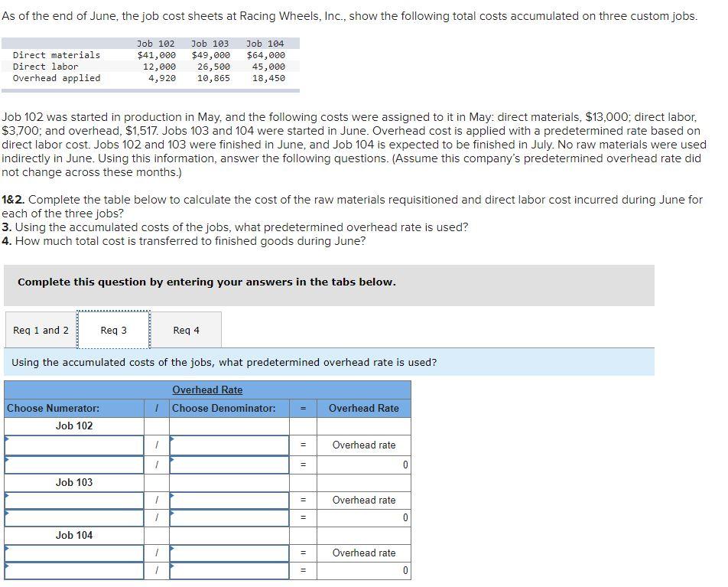Open the Job 104 numerator dropdown

coord(73,553)
